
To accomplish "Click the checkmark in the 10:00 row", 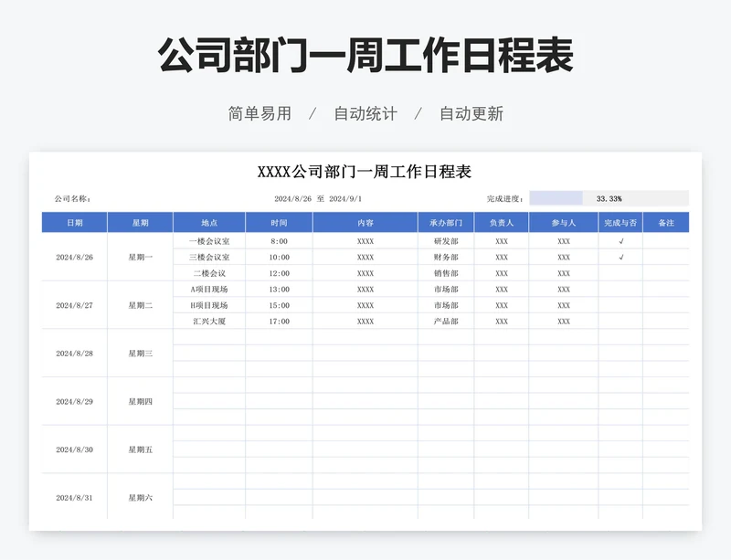I will (x=621, y=257).
